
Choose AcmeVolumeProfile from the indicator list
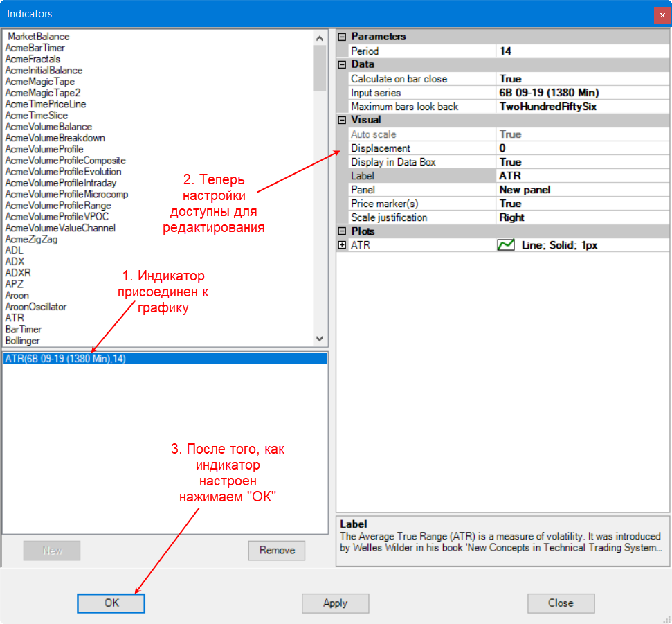pyautogui.click(x=44, y=149)
